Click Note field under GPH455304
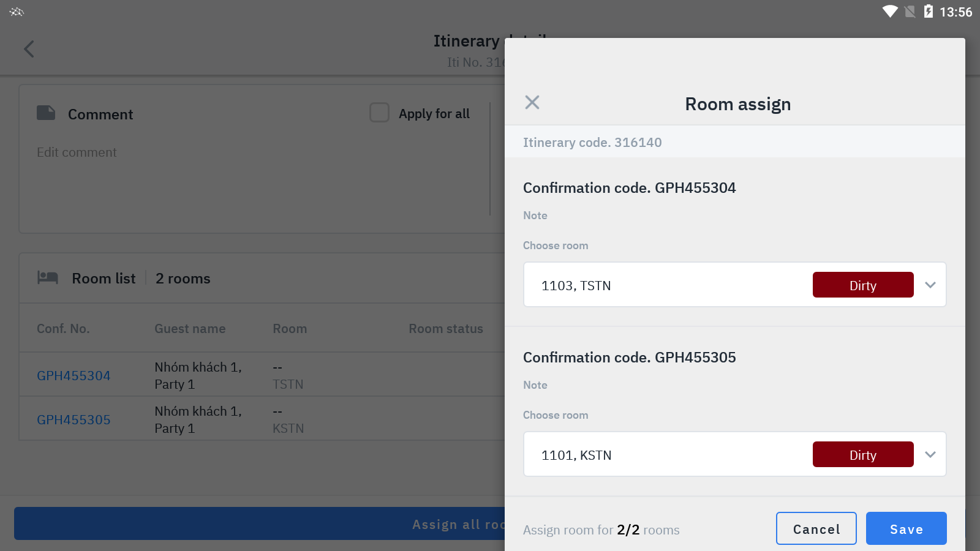The height and width of the screenshot is (551, 980). (x=734, y=216)
